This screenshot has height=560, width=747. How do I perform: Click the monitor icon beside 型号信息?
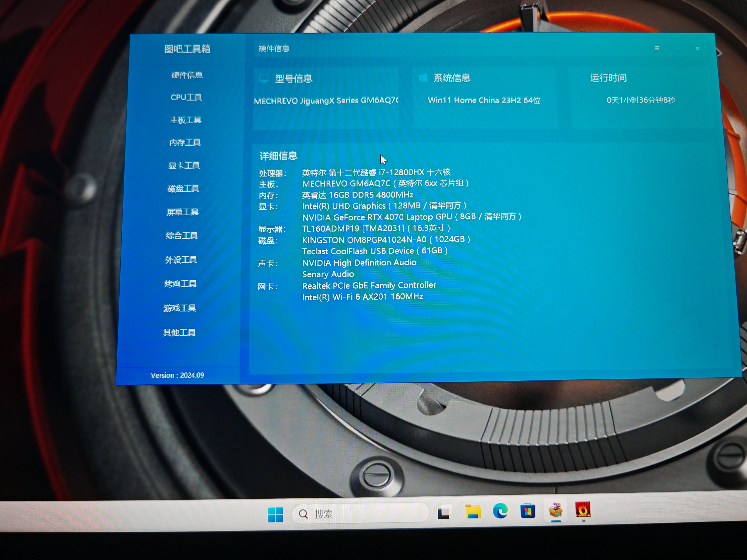[x=264, y=78]
